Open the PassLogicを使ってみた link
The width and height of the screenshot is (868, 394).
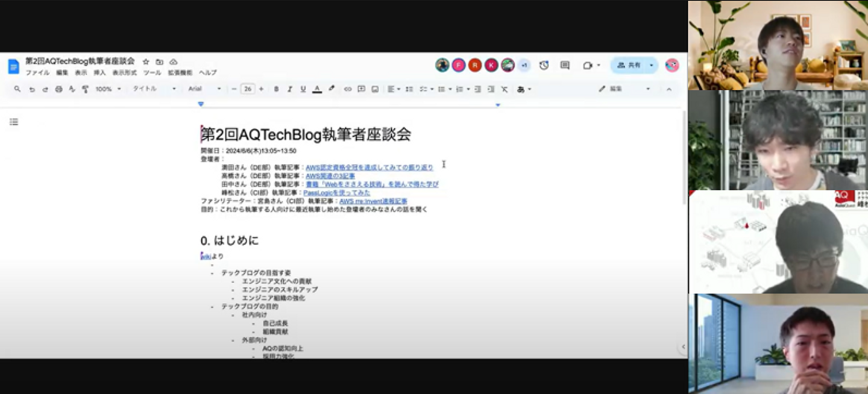pos(336,193)
